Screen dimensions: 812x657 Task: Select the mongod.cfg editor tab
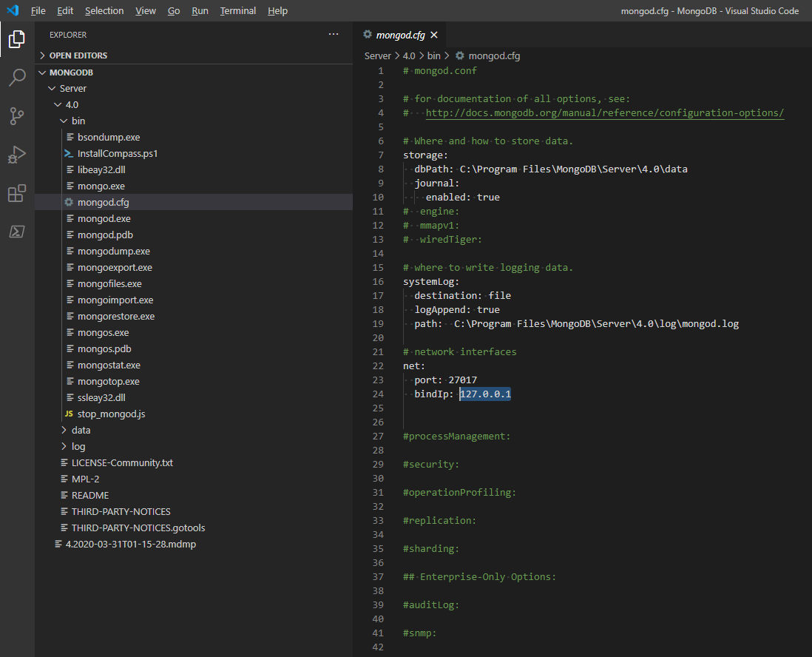pyautogui.click(x=400, y=35)
